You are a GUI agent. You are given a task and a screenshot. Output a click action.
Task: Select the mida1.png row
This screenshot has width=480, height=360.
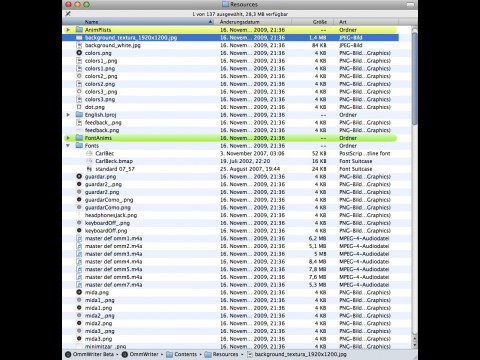[x=230, y=308]
